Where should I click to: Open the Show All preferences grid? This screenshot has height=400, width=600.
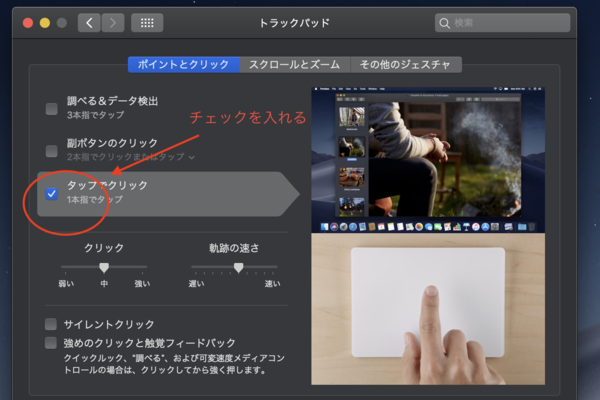[x=147, y=22]
